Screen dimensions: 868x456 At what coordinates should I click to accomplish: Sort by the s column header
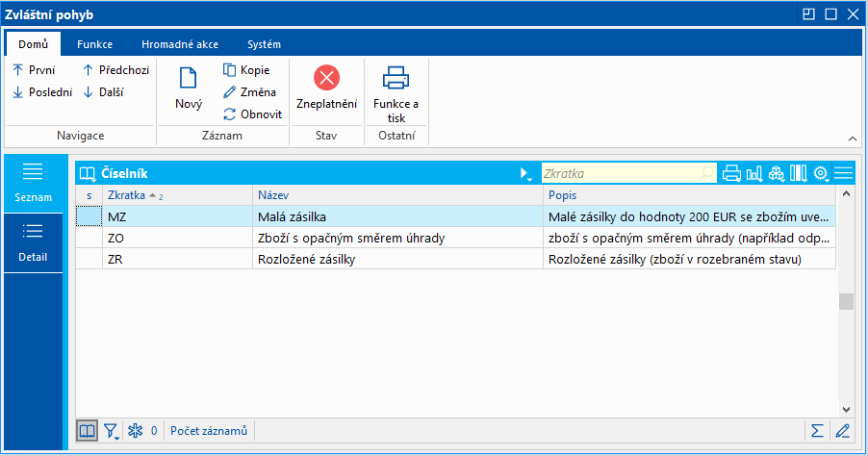coord(89,195)
